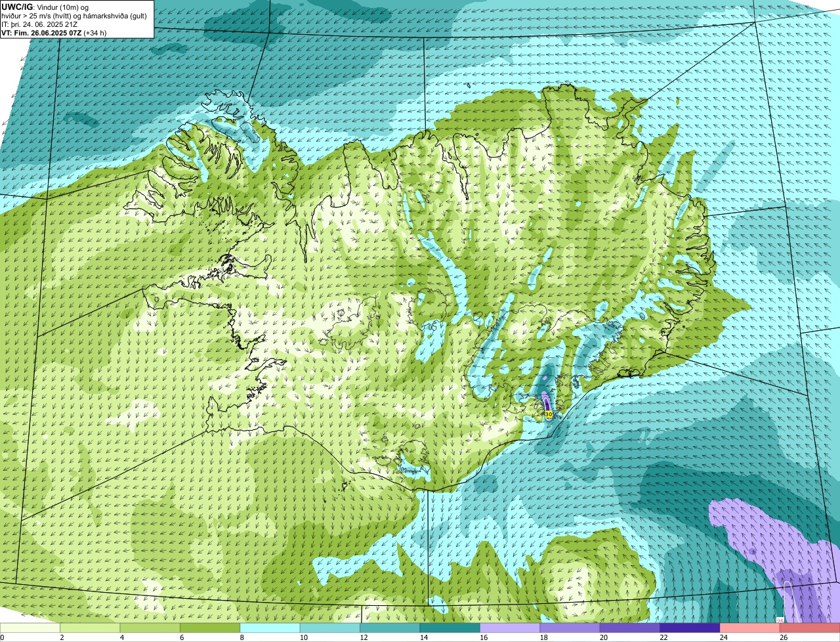Click the legend scale label '14'
The height and width of the screenshot is (642, 840).
pos(424,637)
